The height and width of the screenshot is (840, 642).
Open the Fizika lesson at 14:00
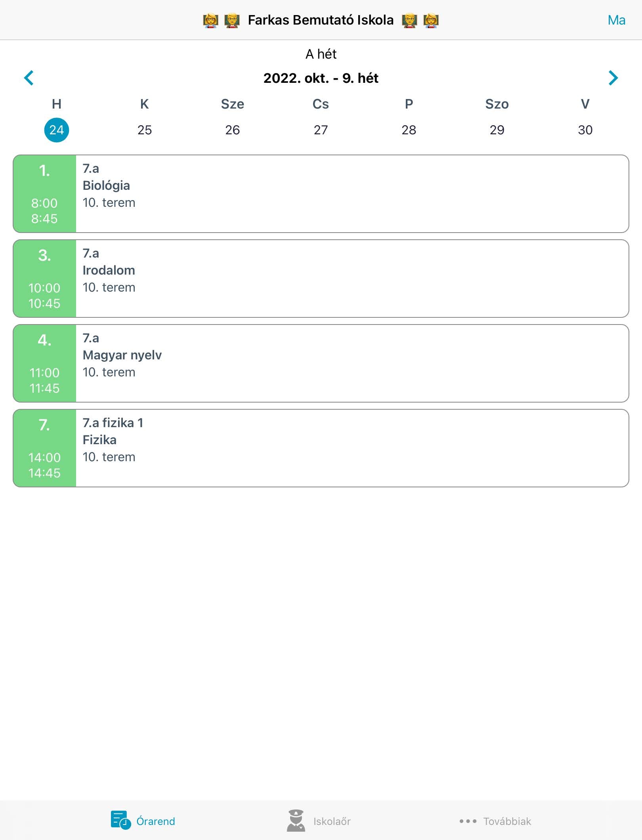(321, 448)
